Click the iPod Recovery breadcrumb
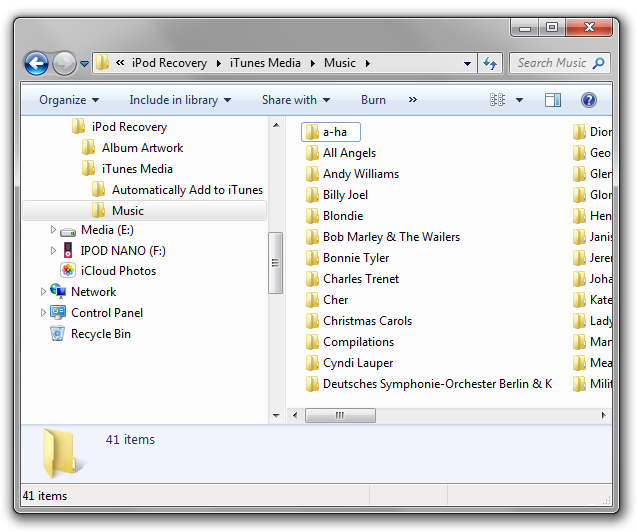The width and height of the screenshot is (637, 532). coord(169,63)
